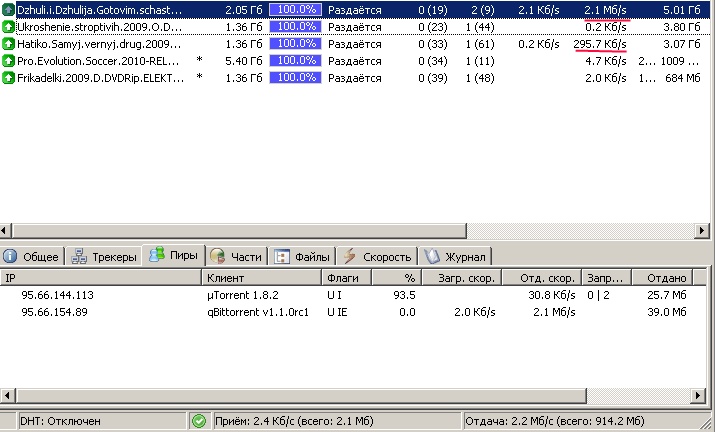The image size is (715, 432).
Task: Sort peers by the Клиент column header
Action: [260, 278]
